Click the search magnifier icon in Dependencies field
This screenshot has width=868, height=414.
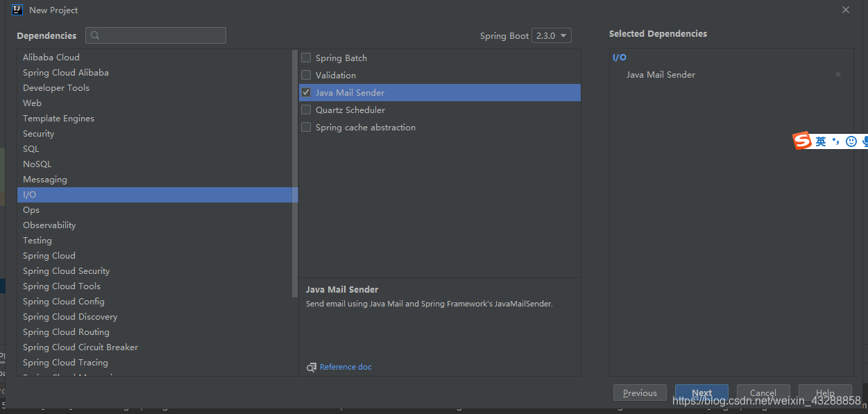[95, 35]
